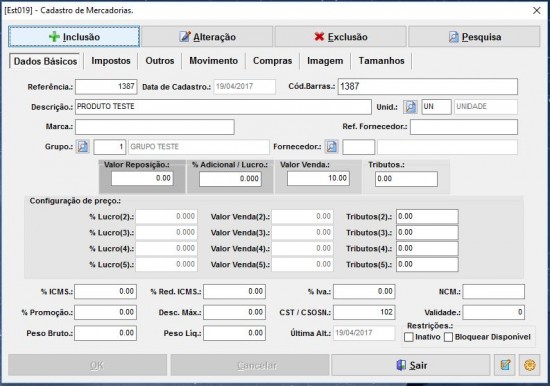Click the greyed OK button
The image size is (550, 386).
(x=88, y=365)
